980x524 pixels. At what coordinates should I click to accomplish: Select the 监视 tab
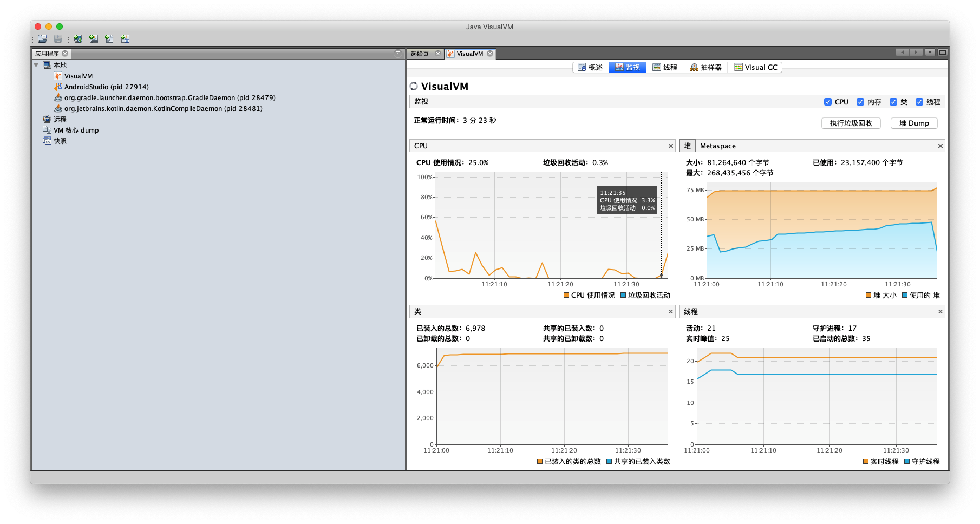(x=628, y=67)
